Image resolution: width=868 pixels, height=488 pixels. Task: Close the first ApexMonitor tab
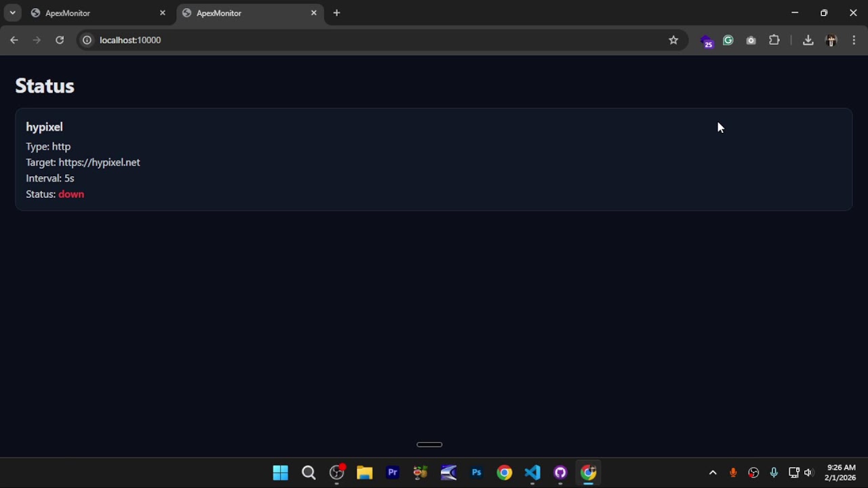point(163,13)
